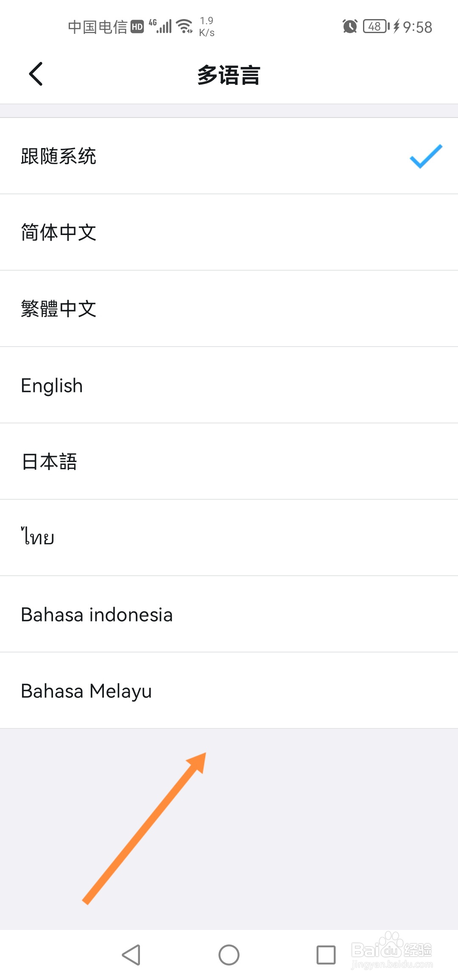
Task: Tap the 多语言 page title
Action: (229, 75)
